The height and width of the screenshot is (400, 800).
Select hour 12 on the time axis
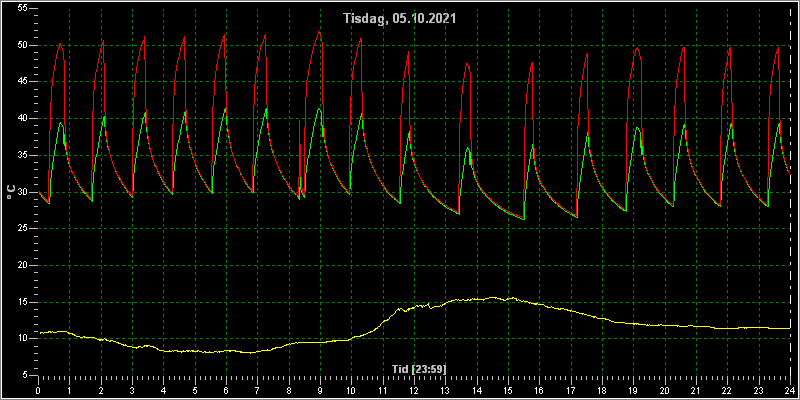(x=413, y=390)
